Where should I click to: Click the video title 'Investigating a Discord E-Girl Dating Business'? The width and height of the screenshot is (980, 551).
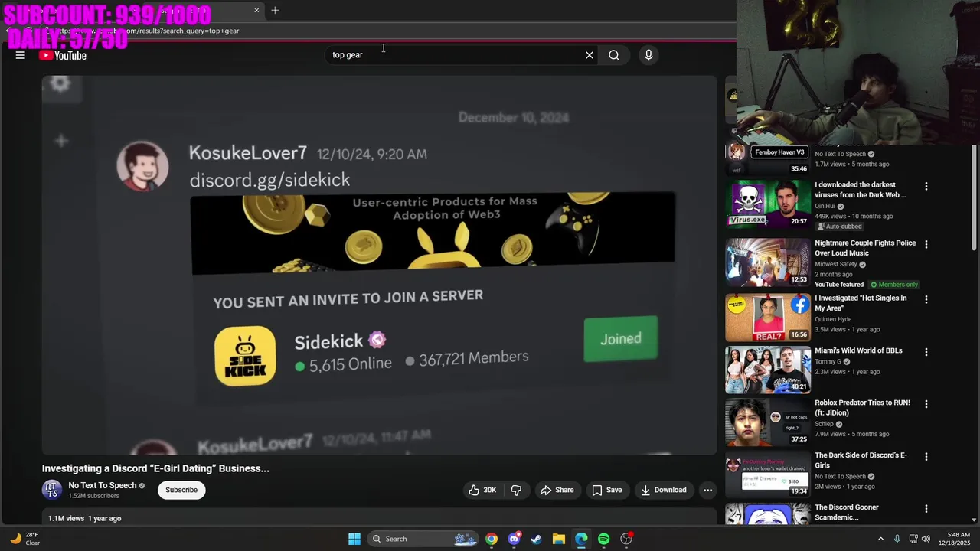pos(155,468)
